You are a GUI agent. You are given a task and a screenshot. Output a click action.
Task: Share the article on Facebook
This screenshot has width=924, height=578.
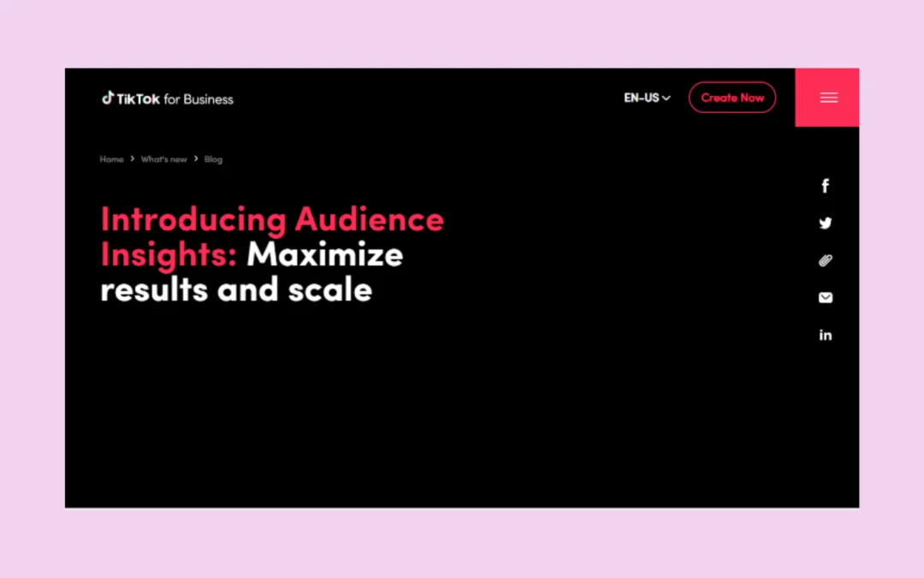pyautogui.click(x=825, y=186)
